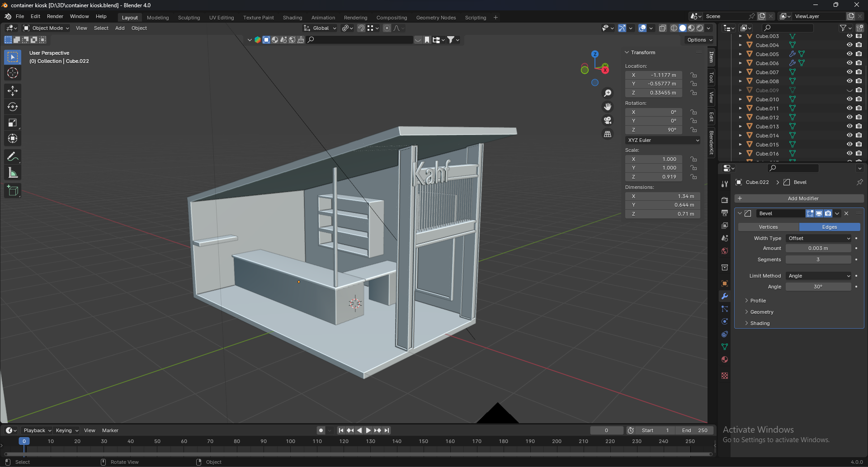Switch to rendered viewport shading
868x467 pixels.
(700, 28)
